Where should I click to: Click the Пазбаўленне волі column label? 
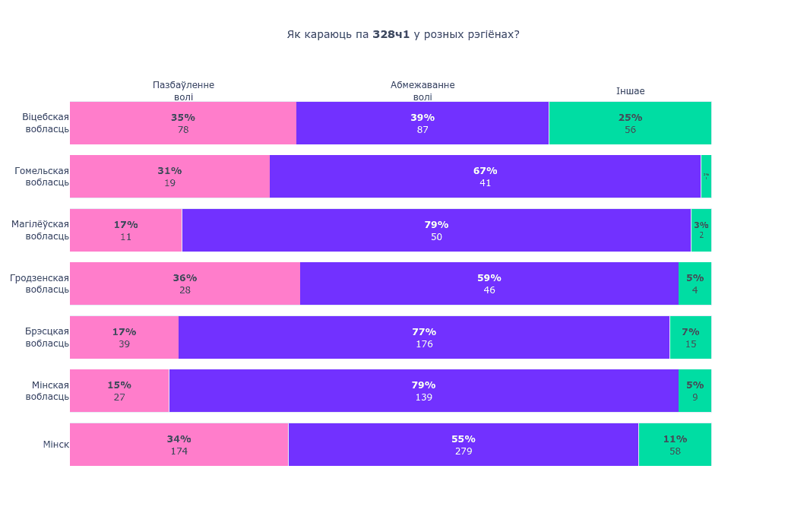[x=183, y=91]
